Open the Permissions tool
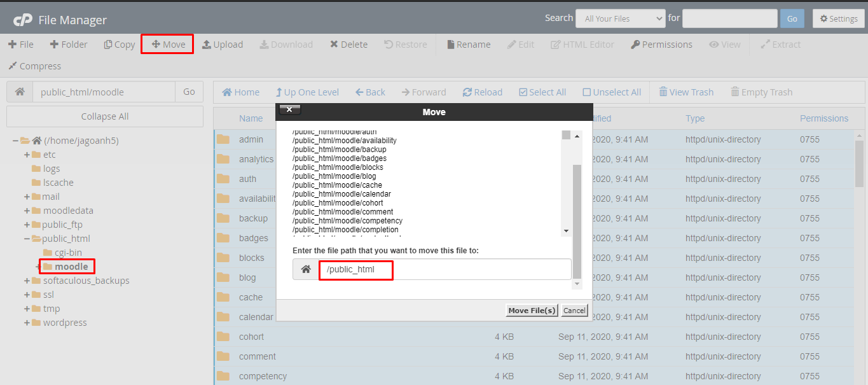Viewport: 868px width, 385px height. [661, 45]
